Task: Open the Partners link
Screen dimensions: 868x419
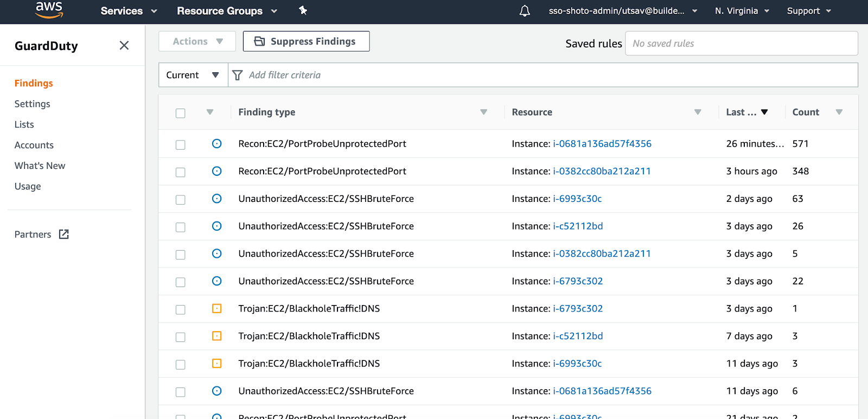Action: (33, 234)
